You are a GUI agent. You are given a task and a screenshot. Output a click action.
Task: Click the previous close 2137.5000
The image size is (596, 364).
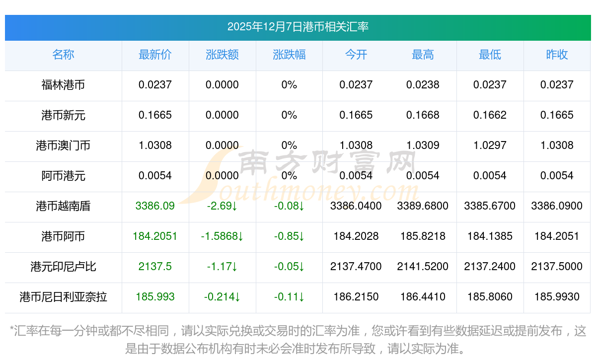pyautogui.click(x=557, y=267)
